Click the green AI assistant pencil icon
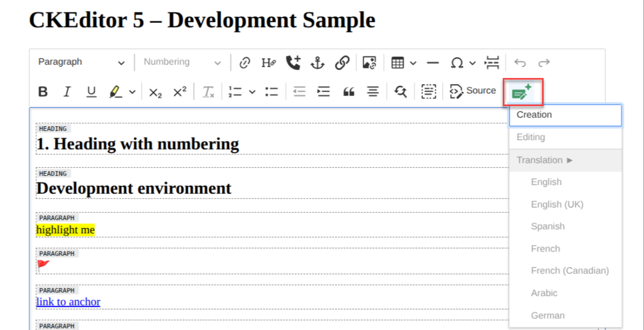The height and width of the screenshot is (330, 644). click(522, 92)
